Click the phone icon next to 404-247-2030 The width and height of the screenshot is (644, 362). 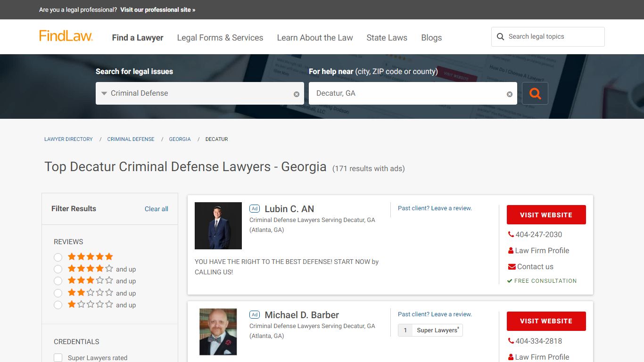511,234
